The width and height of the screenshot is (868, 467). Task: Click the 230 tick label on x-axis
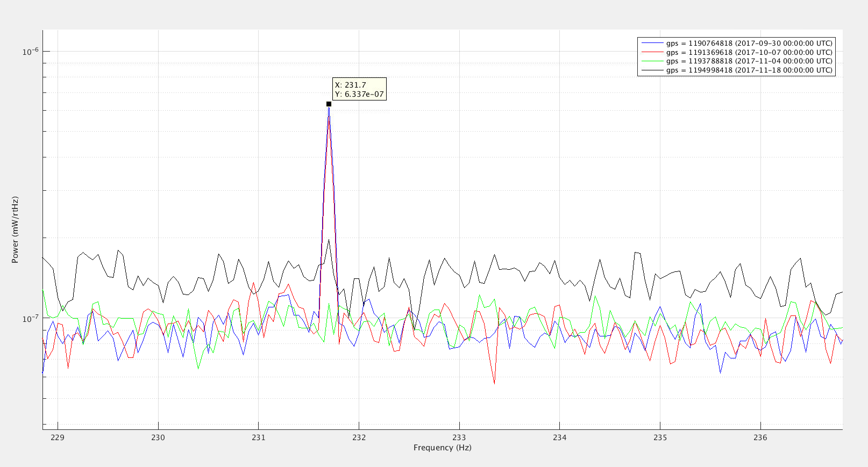click(158, 437)
